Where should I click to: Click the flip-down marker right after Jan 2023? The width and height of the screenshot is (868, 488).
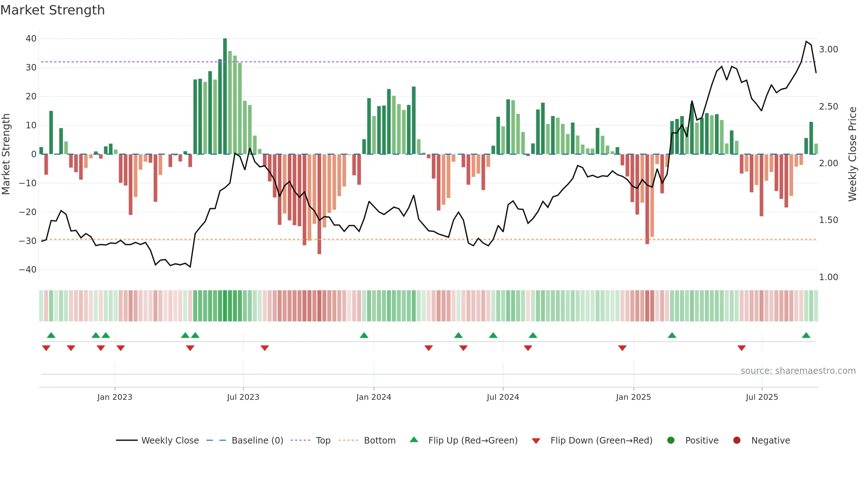pyautogui.click(x=121, y=348)
